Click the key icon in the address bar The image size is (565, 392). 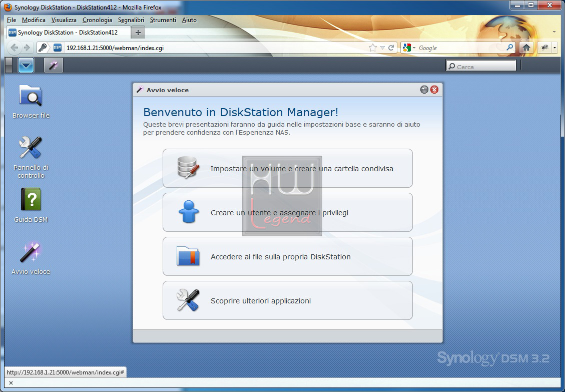(x=43, y=48)
